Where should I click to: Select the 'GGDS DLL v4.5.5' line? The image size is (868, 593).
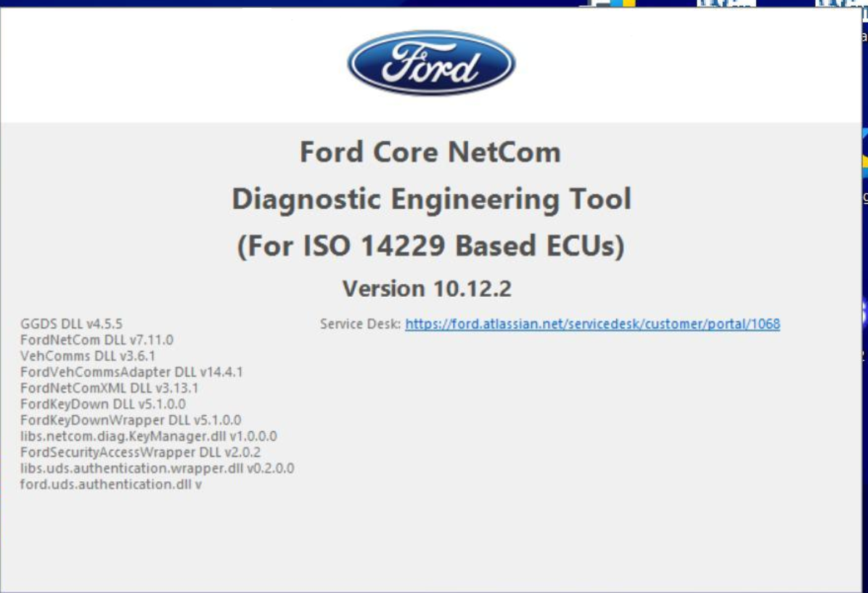pyautogui.click(x=71, y=324)
